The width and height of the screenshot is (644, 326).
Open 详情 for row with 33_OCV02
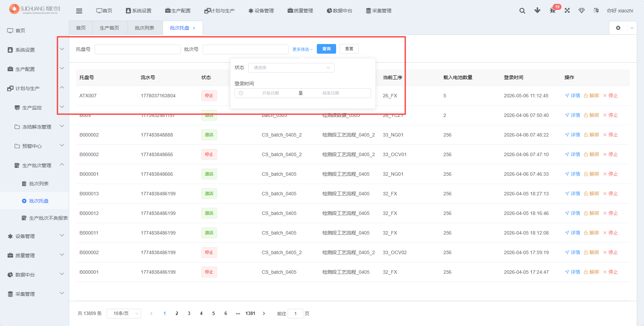pyautogui.click(x=572, y=252)
